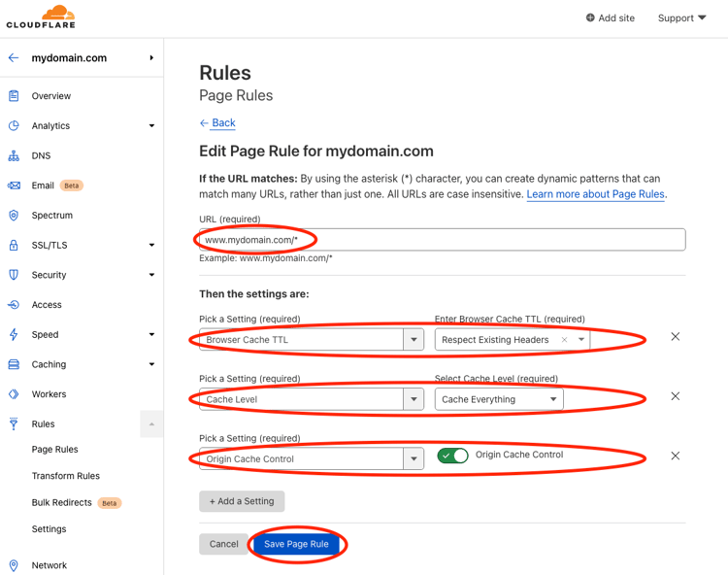Viewport: 728px width, 575px height.
Task: Click the Workers diamond icon
Action: (x=14, y=394)
